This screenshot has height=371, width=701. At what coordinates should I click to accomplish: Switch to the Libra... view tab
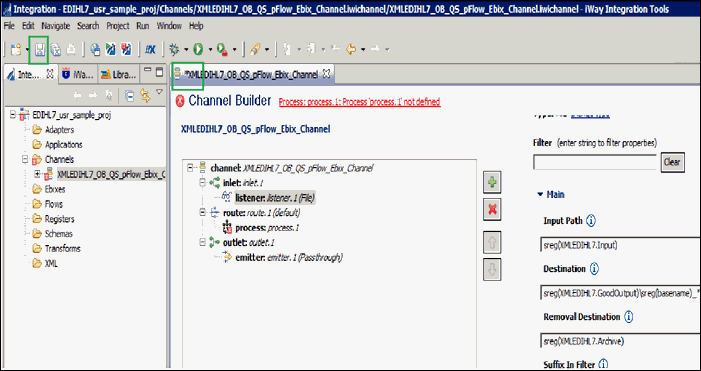pyautogui.click(x=118, y=75)
